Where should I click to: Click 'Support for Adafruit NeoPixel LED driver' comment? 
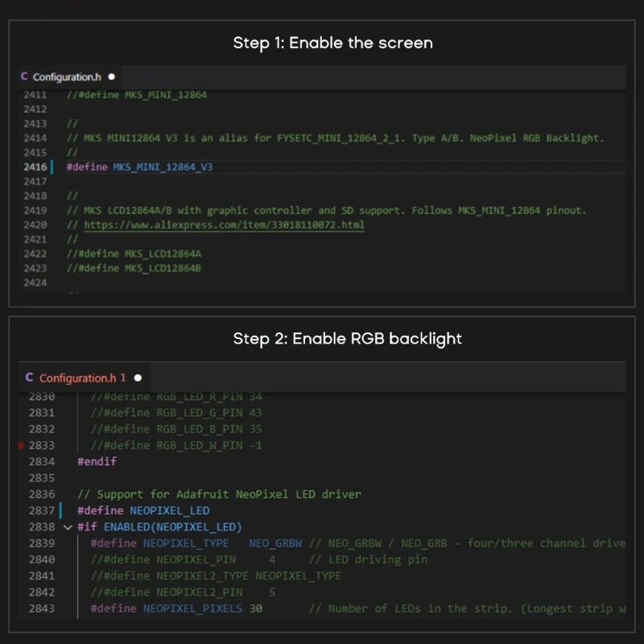pos(219,494)
